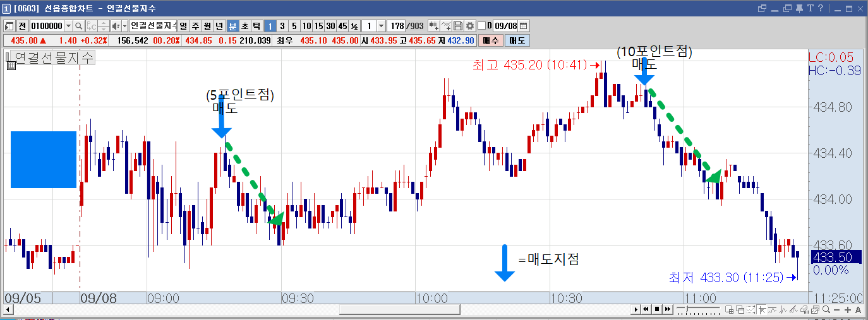868x320 pixels.
Task: Select the 45-minute interval button
Action: (x=342, y=26)
